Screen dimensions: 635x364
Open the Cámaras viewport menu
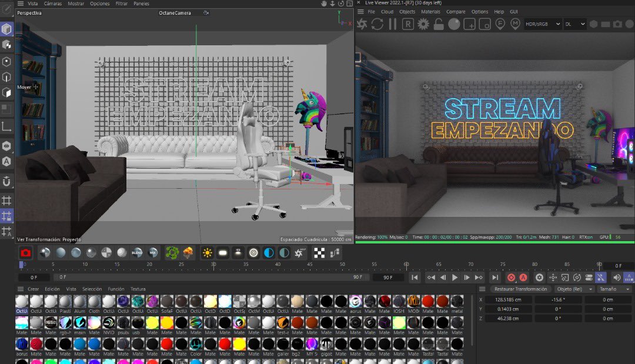click(53, 4)
